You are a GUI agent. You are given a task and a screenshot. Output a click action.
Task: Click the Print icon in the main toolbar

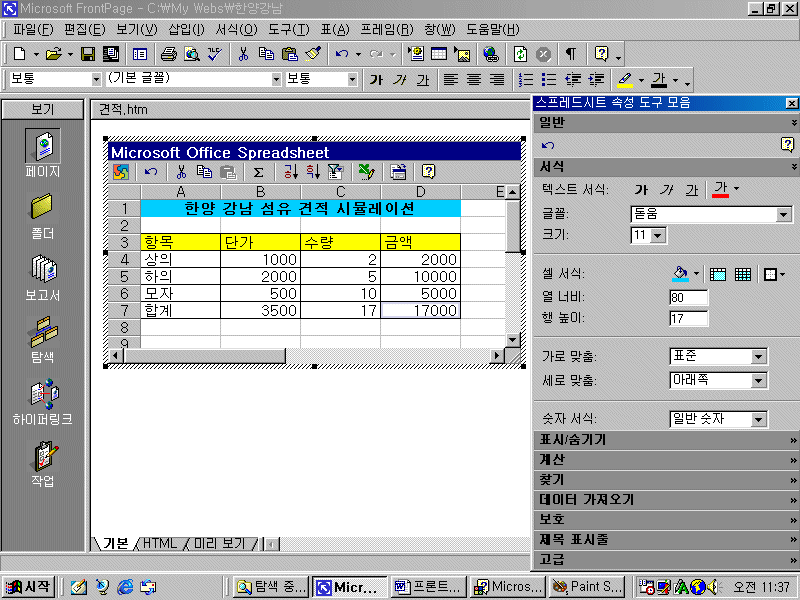tap(168, 54)
